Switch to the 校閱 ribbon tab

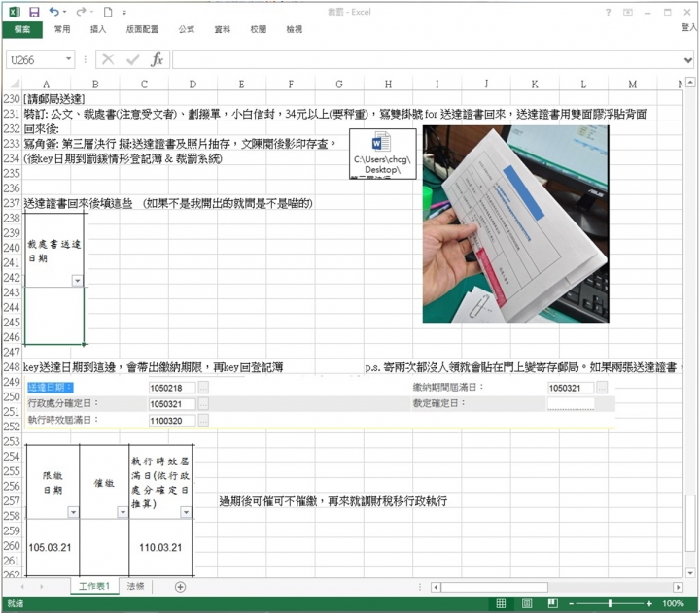(x=259, y=29)
